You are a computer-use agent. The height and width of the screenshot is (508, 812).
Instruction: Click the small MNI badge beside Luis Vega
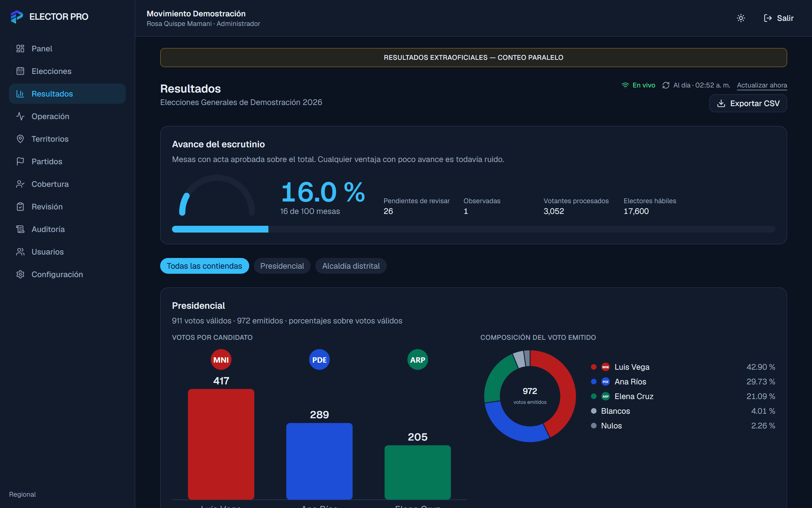click(x=605, y=367)
